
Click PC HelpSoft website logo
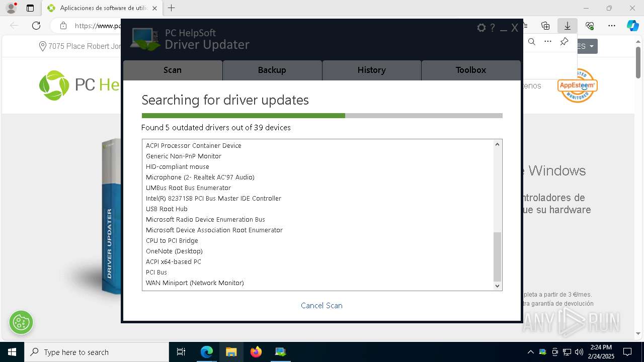tap(79, 85)
